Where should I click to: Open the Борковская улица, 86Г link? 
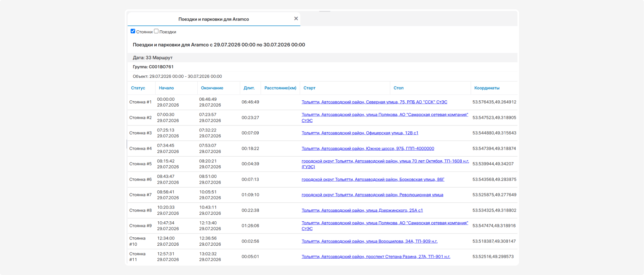[373, 179]
